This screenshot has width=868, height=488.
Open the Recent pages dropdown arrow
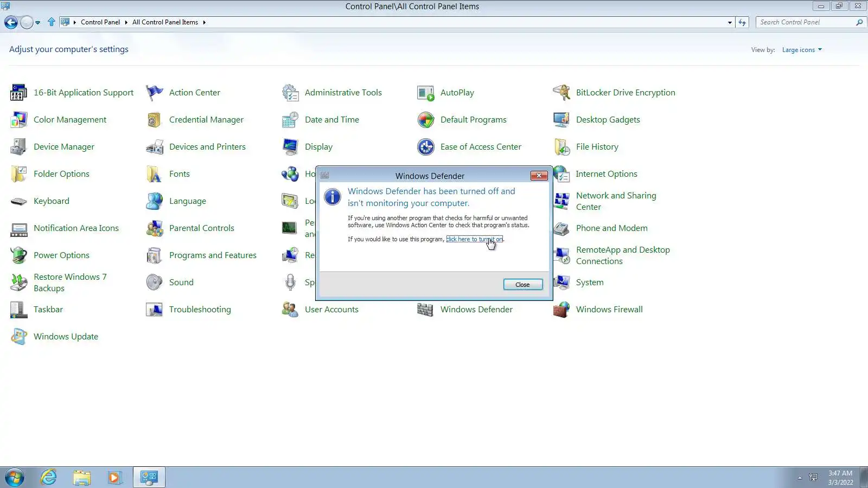(38, 23)
